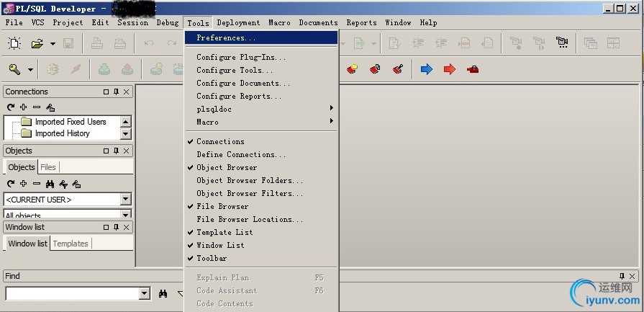This screenshot has width=644, height=312.
Task: Click the plus icon in Connections panel
Action: pos(24,107)
